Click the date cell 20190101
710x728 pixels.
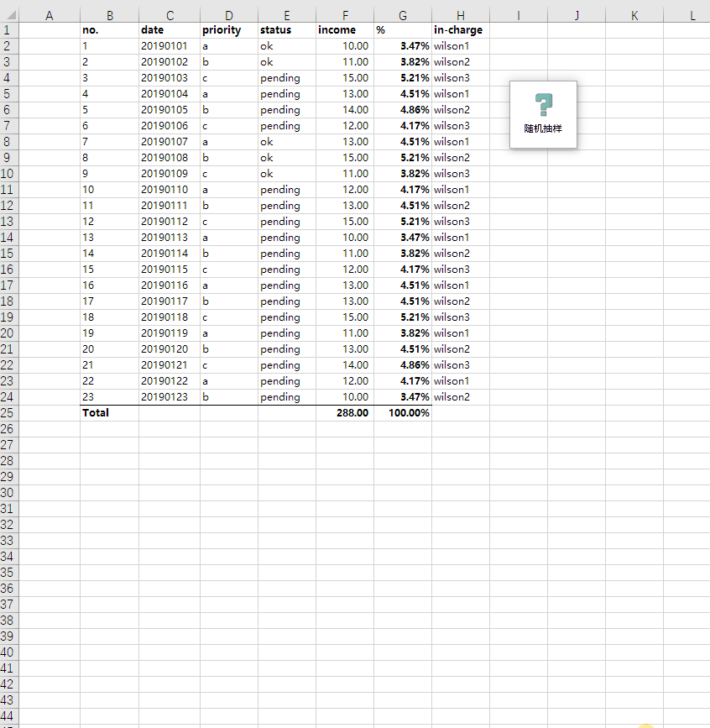[169, 46]
